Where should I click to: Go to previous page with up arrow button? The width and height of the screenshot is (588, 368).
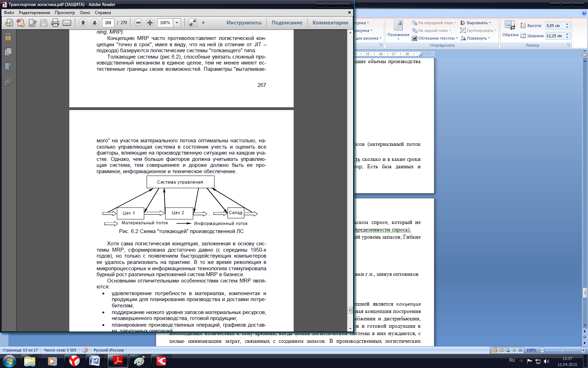(83, 23)
